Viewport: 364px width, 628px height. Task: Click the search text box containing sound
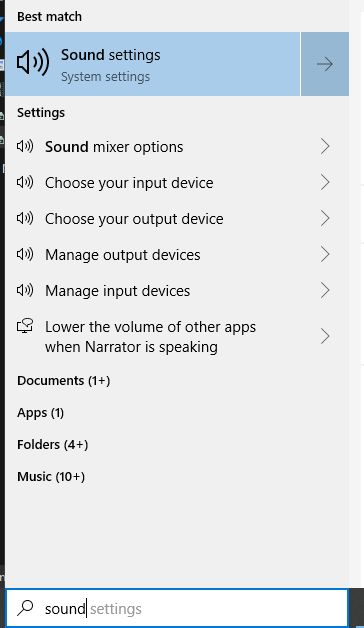click(x=177, y=608)
